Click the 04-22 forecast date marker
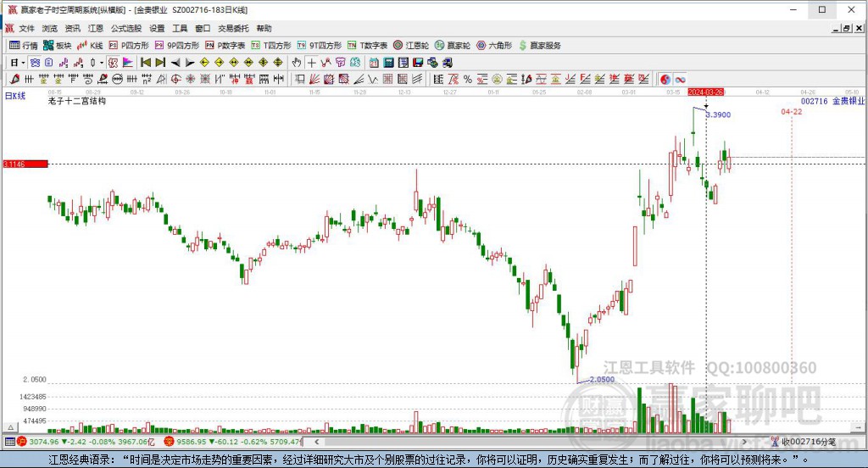868x468 pixels. click(x=792, y=111)
